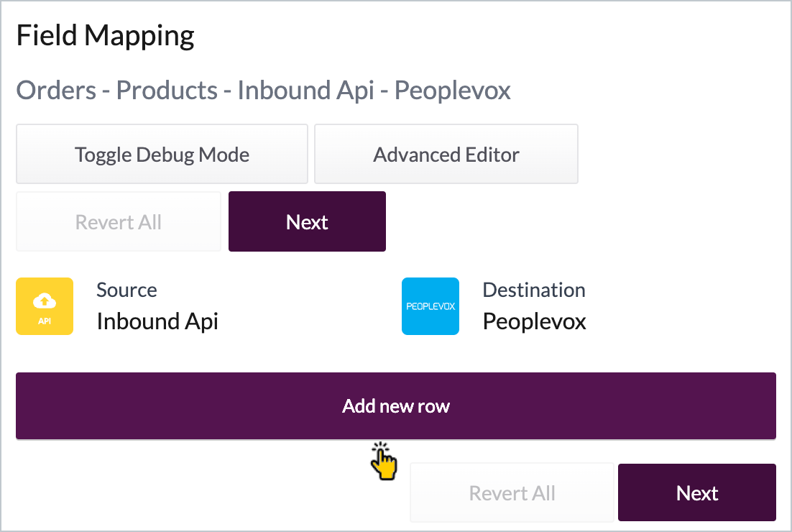Click the Destination label
The height and width of the screenshot is (532, 792).
[534, 290]
